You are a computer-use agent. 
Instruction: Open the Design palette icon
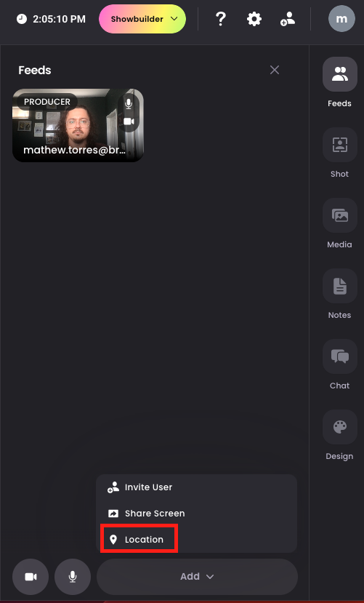tap(340, 427)
